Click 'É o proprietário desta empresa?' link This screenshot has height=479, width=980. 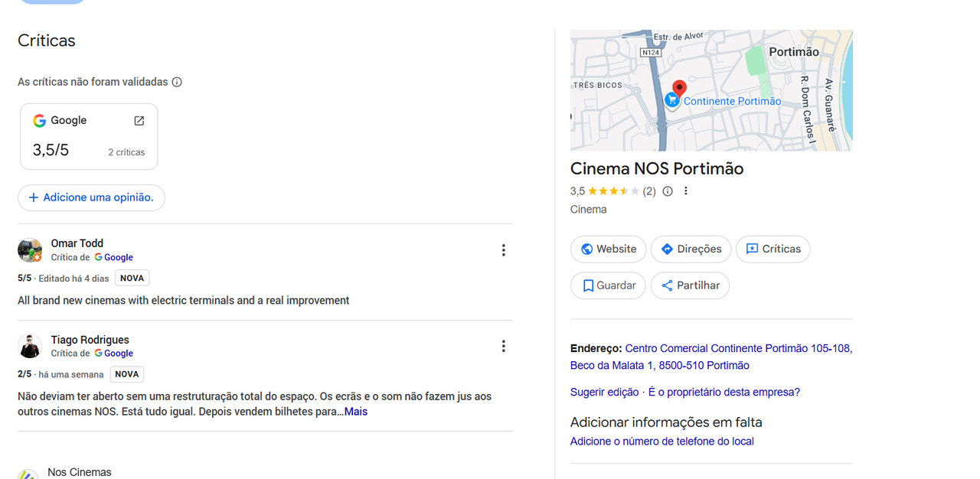click(724, 392)
